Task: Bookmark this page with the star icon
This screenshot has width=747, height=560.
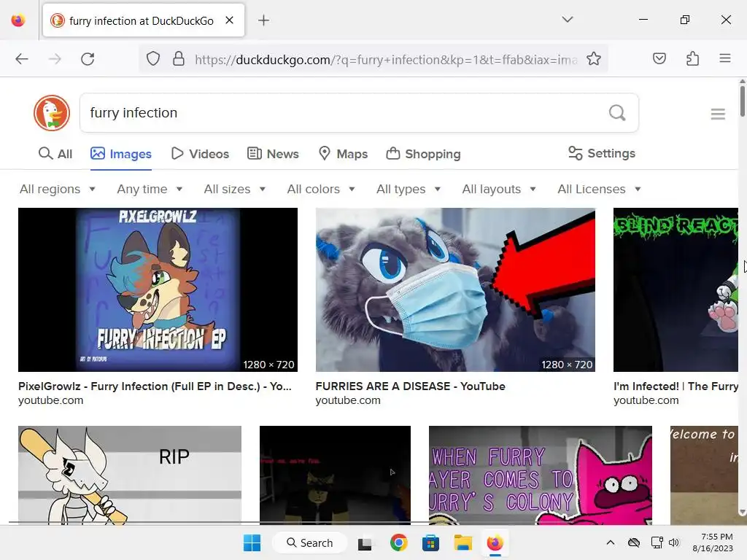Action: (x=594, y=59)
